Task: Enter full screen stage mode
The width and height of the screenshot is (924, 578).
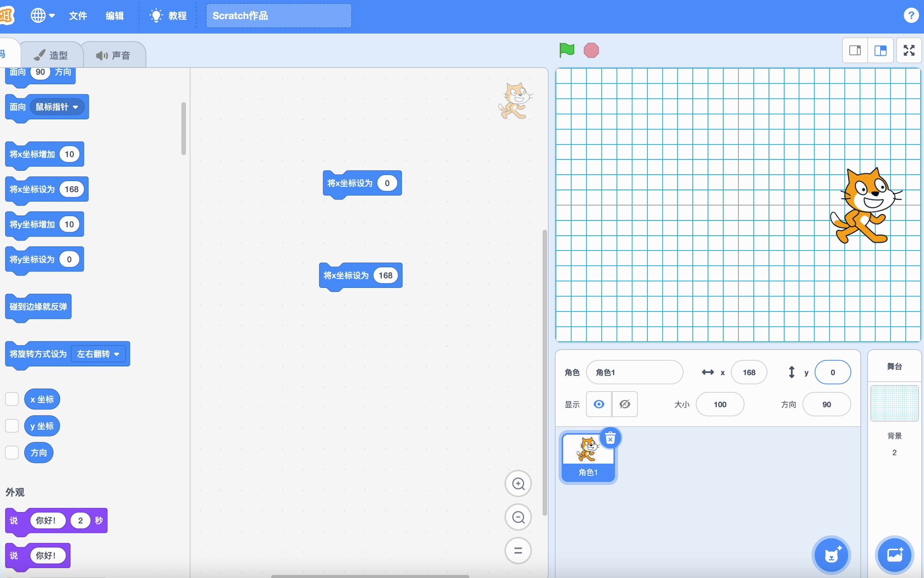Action: tap(909, 50)
